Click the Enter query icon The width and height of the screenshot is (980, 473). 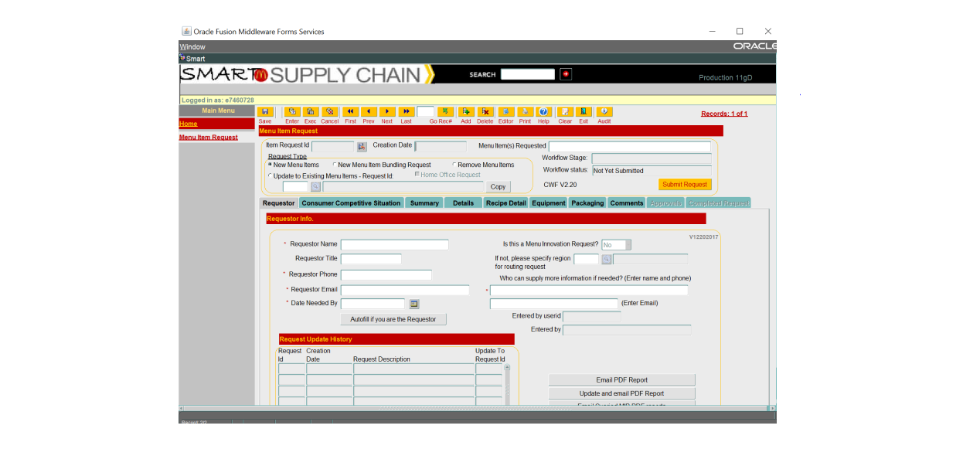[292, 112]
